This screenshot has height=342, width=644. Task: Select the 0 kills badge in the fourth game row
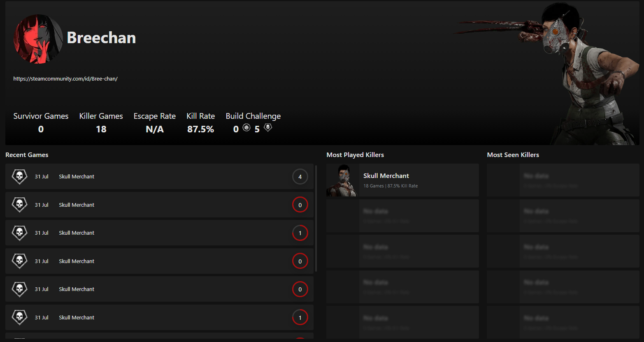[300, 261]
